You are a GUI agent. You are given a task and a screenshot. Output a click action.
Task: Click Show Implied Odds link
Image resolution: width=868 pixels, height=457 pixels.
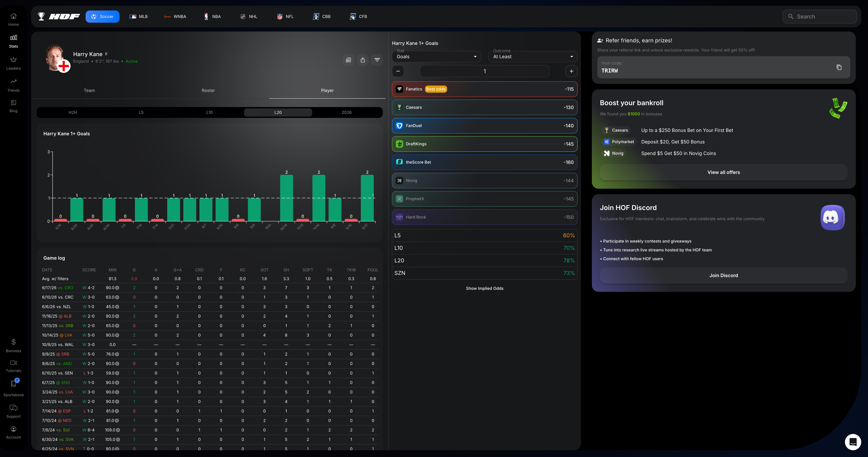pos(485,288)
